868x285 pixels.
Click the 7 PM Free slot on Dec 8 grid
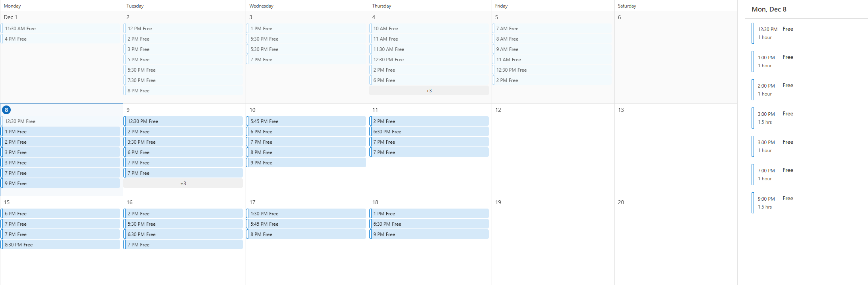click(x=60, y=173)
